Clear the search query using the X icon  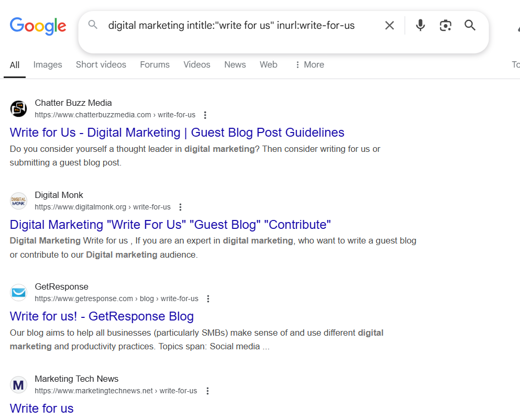tap(390, 25)
